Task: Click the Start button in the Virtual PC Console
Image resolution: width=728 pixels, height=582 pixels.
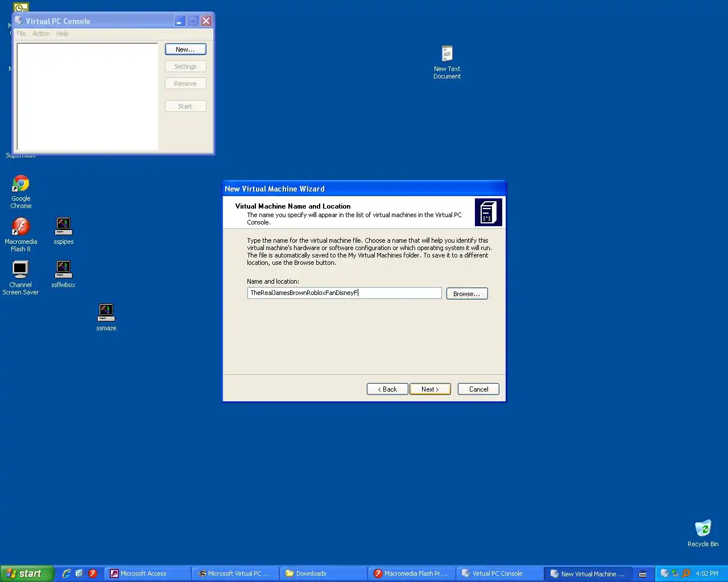Action: click(185, 106)
